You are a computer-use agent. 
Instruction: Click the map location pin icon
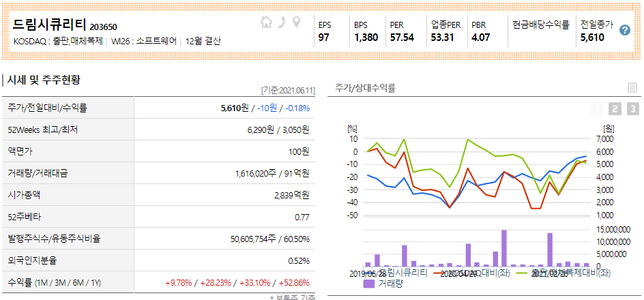(x=296, y=22)
